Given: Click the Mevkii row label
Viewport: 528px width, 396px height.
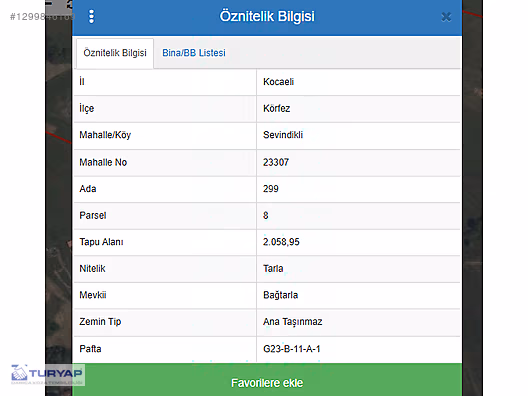Looking at the screenshot, I should point(93,295).
